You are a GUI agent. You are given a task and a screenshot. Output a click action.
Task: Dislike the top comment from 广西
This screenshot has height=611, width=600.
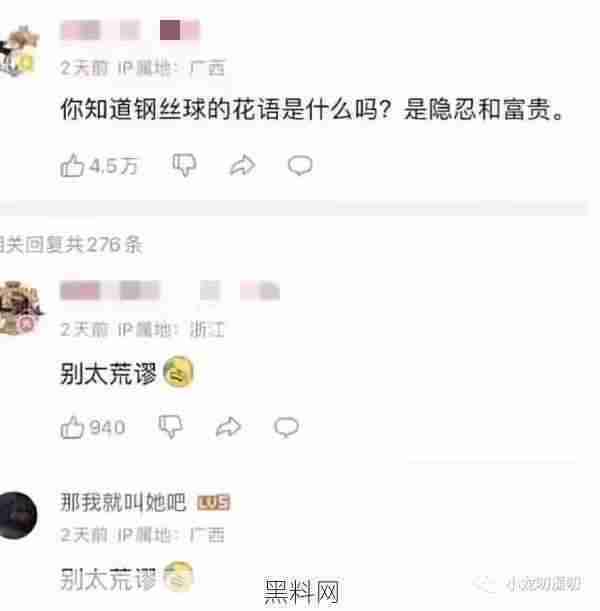pyautogui.click(x=184, y=166)
